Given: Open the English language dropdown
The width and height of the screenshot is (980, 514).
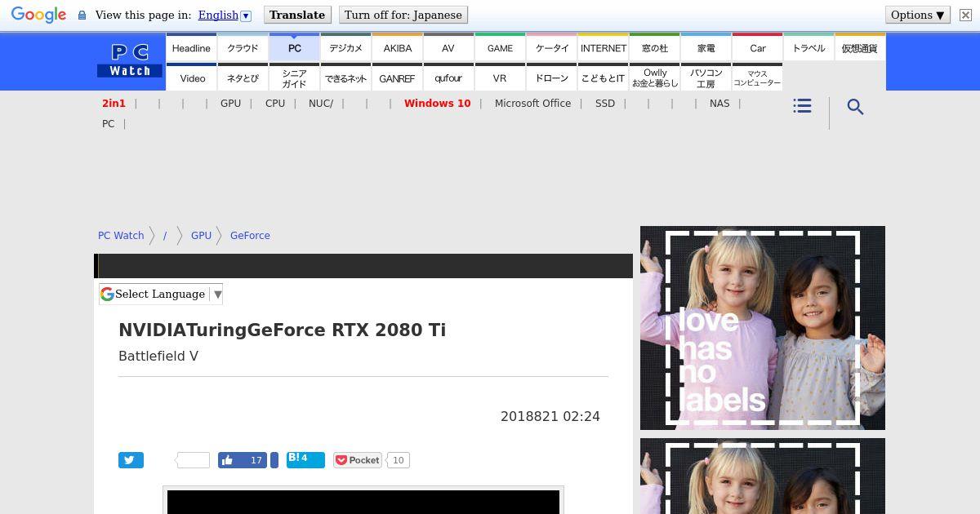Looking at the screenshot, I should point(225,15).
